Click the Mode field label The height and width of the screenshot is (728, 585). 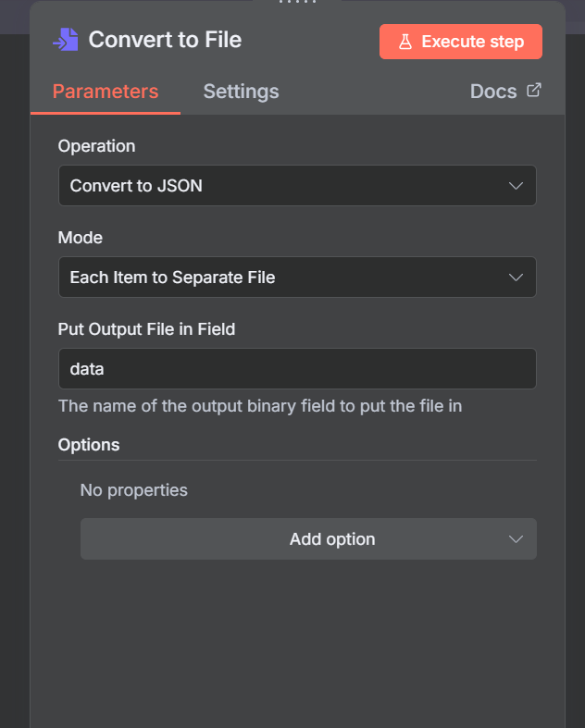(81, 238)
